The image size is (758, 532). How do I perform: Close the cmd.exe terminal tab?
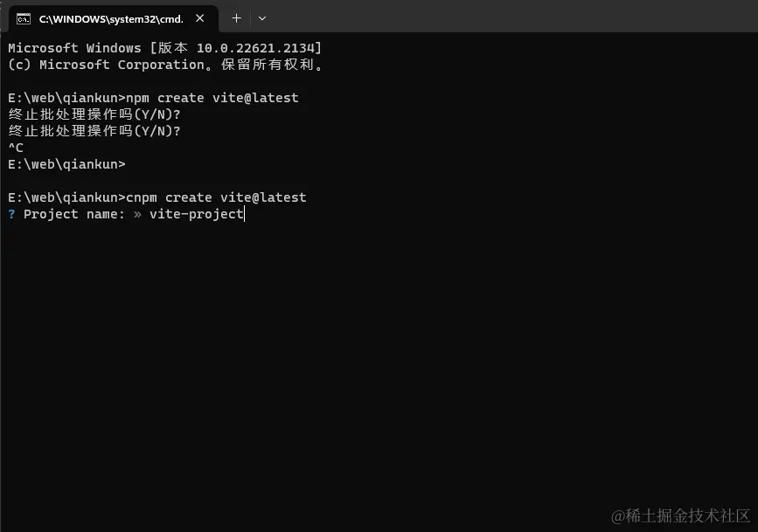[199, 18]
